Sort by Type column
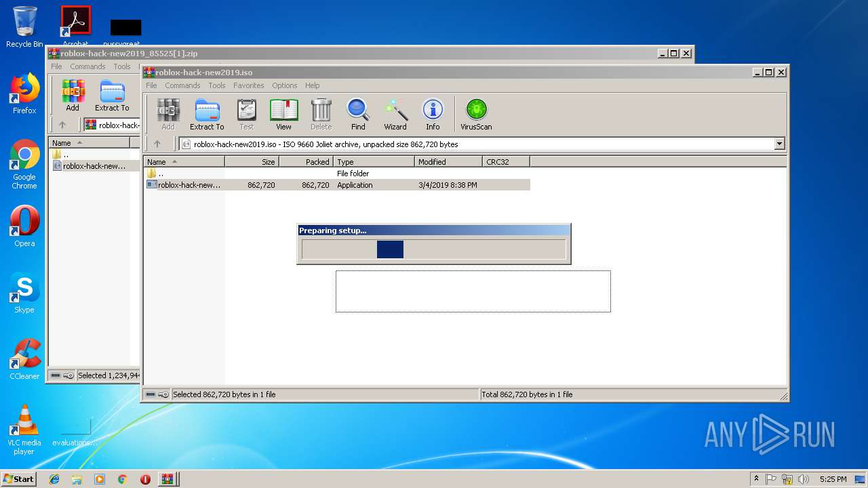 [374, 162]
